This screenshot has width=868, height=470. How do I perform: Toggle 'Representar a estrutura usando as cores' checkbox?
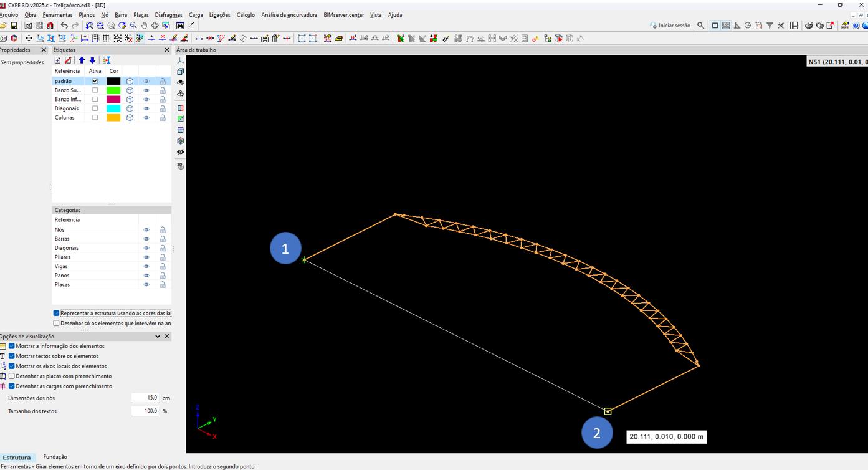tap(56, 314)
